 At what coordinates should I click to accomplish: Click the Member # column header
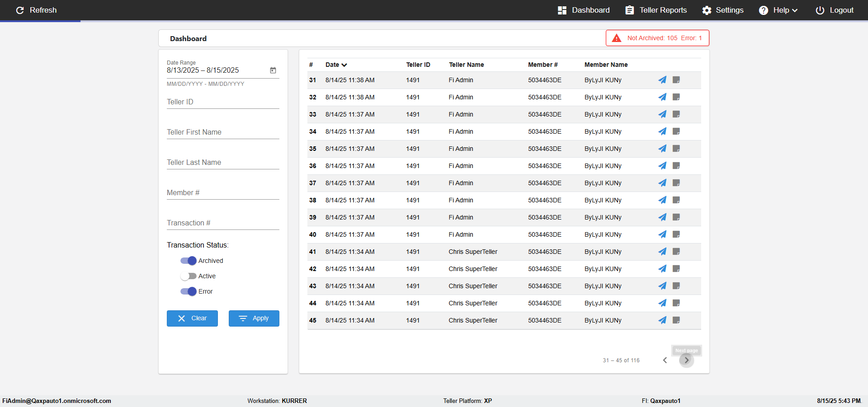click(543, 65)
